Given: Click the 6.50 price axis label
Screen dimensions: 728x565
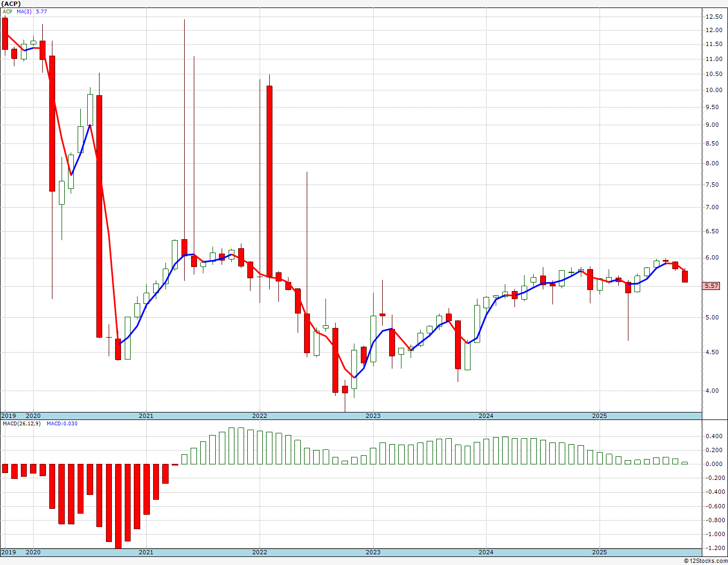Looking at the screenshot, I should 712,231.
